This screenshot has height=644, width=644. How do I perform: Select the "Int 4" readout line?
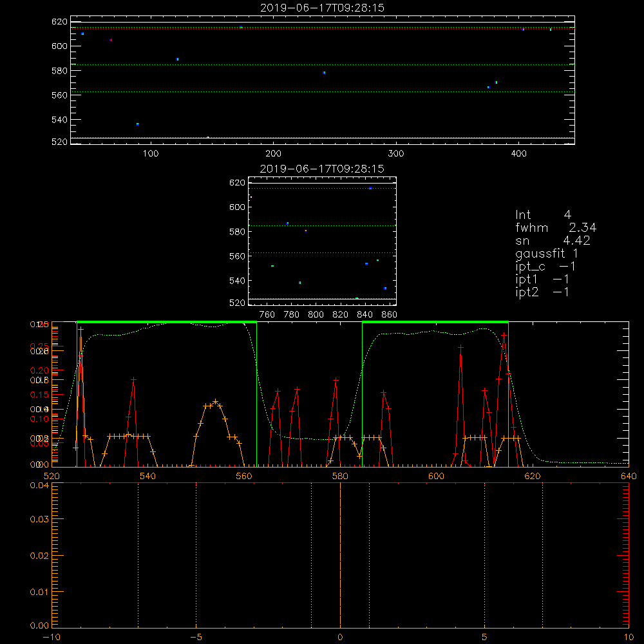[x=543, y=215]
